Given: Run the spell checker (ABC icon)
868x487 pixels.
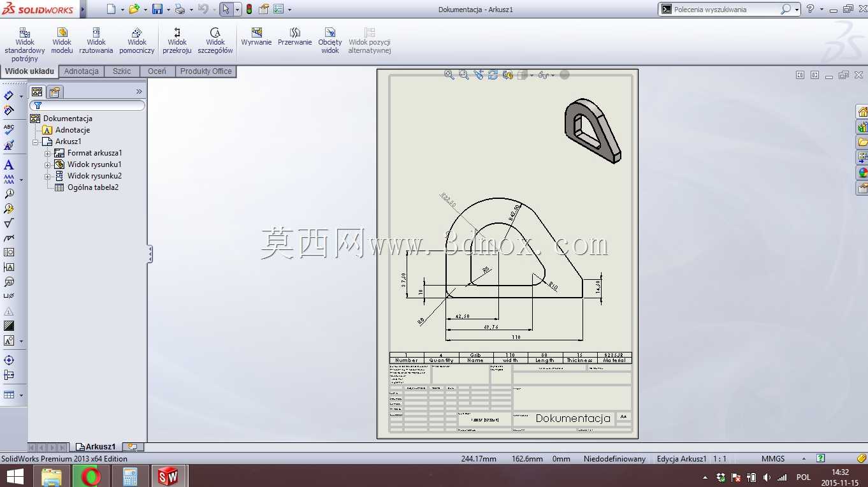Looking at the screenshot, I should [x=9, y=129].
